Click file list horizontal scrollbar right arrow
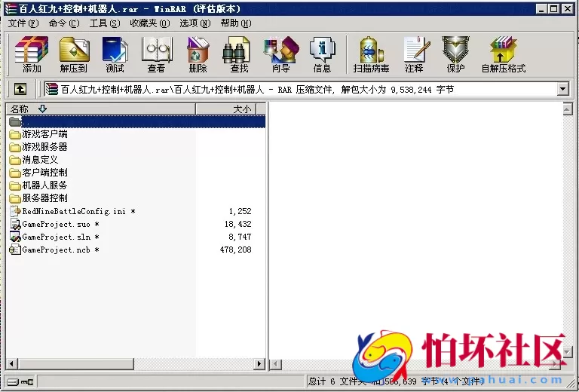 point(259,364)
